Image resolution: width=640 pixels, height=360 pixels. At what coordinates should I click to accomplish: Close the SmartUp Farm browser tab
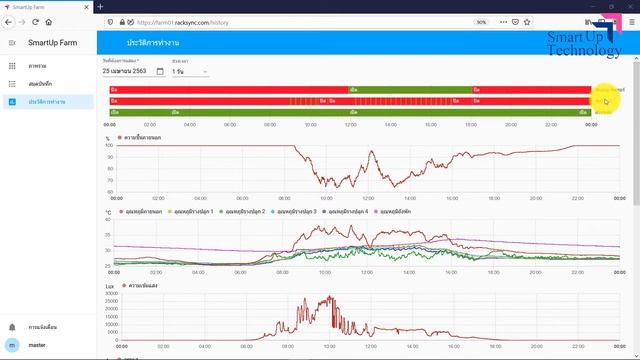(86, 7)
